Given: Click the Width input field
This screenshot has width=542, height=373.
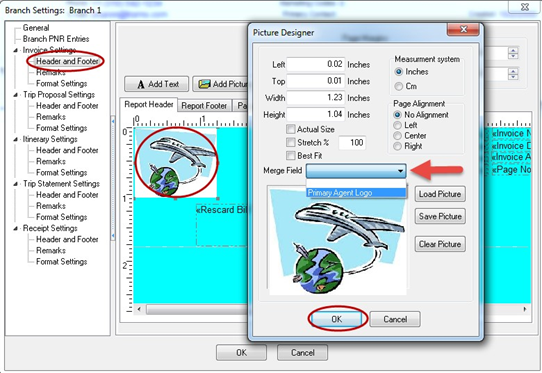Looking at the screenshot, I should 316,97.
